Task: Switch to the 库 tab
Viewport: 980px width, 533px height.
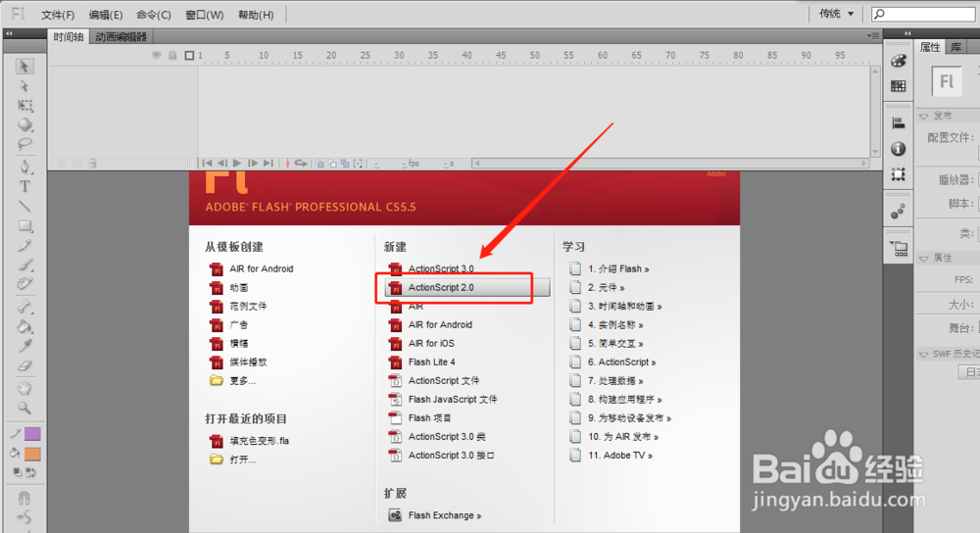Action: click(x=956, y=47)
